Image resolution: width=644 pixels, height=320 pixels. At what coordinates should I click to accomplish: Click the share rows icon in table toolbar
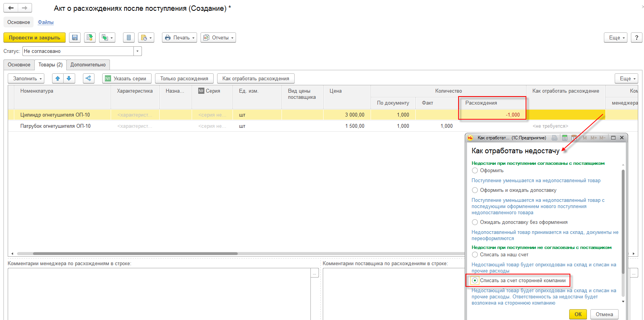pyautogui.click(x=89, y=78)
